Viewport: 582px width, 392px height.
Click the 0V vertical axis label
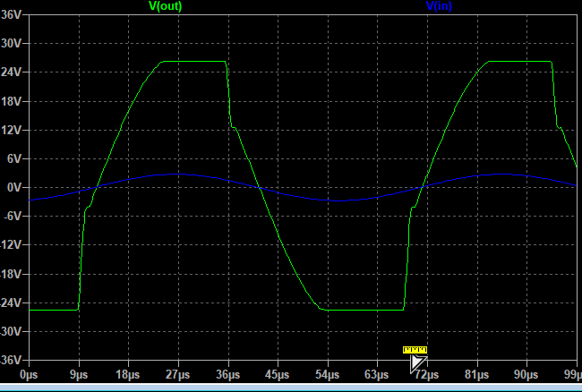[13, 187]
